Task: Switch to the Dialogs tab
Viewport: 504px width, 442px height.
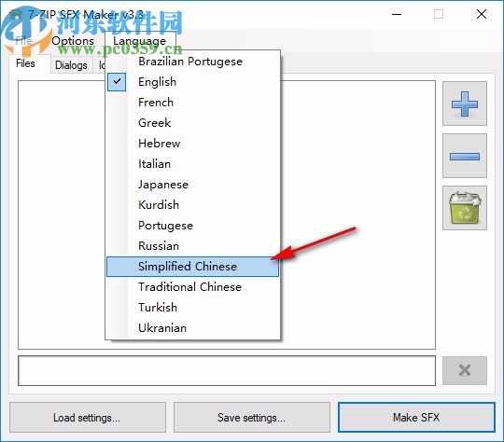Action: click(x=71, y=65)
